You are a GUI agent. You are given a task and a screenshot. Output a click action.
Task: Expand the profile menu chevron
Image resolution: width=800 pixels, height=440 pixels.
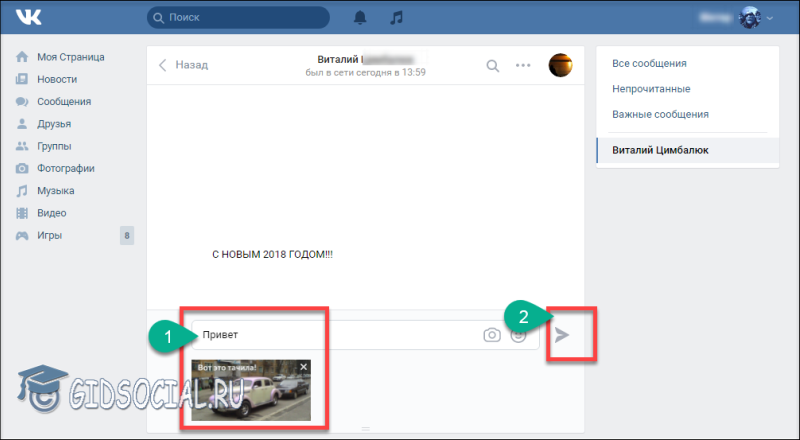tap(770, 18)
